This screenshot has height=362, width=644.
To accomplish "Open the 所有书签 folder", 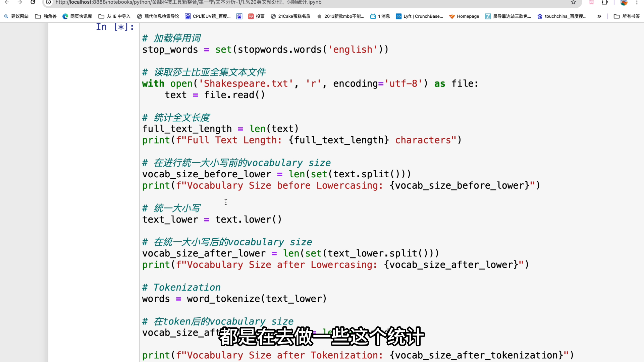I will click(x=627, y=16).
